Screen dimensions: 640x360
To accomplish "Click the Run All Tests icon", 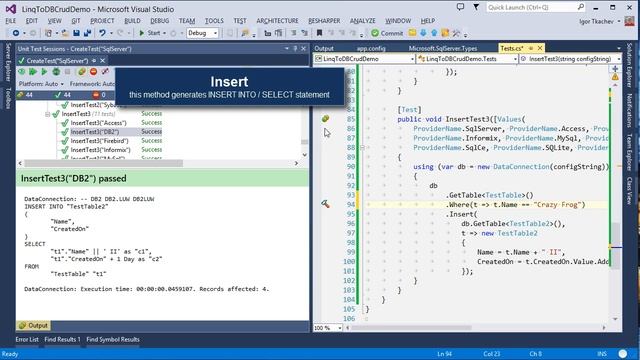I will point(33,72).
